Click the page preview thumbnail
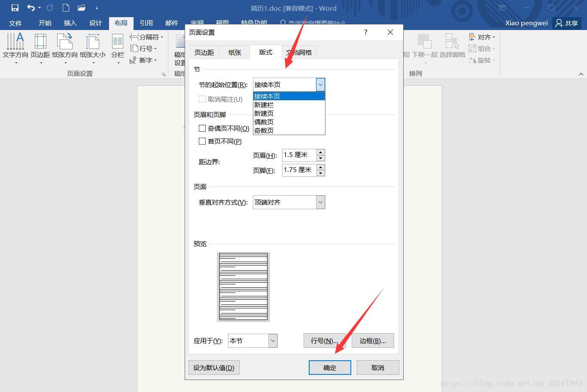Image resolution: width=587 pixels, height=392 pixels. pyautogui.click(x=243, y=287)
